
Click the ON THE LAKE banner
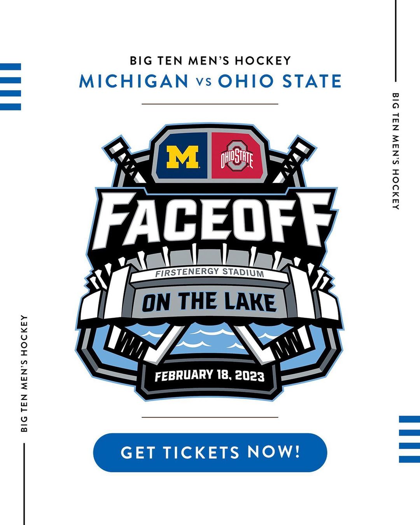209,303
